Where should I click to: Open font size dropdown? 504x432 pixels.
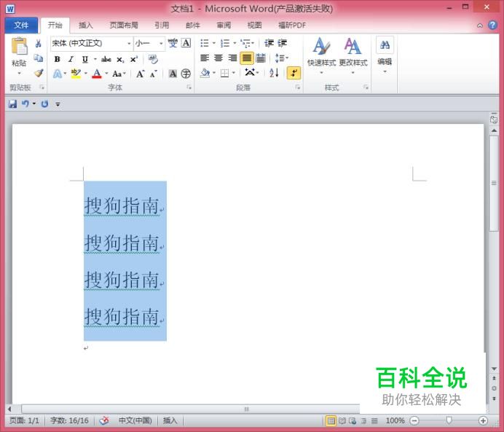161,43
